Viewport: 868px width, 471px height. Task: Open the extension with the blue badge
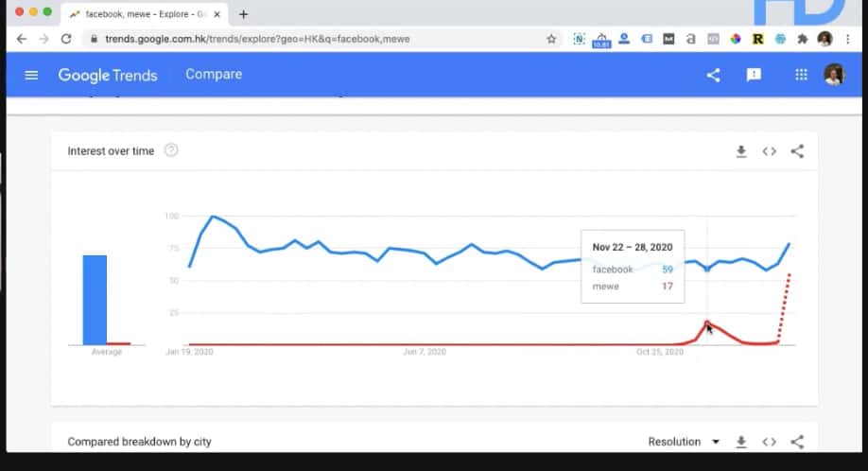tap(601, 40)
